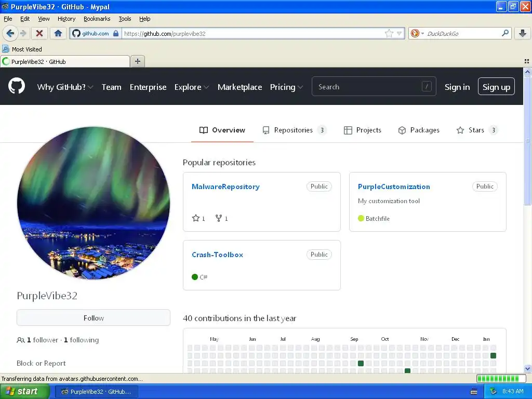Viewport: 532px width, 399px height.
Task: Click the 1 follower link
Action: tap(43, 340)
